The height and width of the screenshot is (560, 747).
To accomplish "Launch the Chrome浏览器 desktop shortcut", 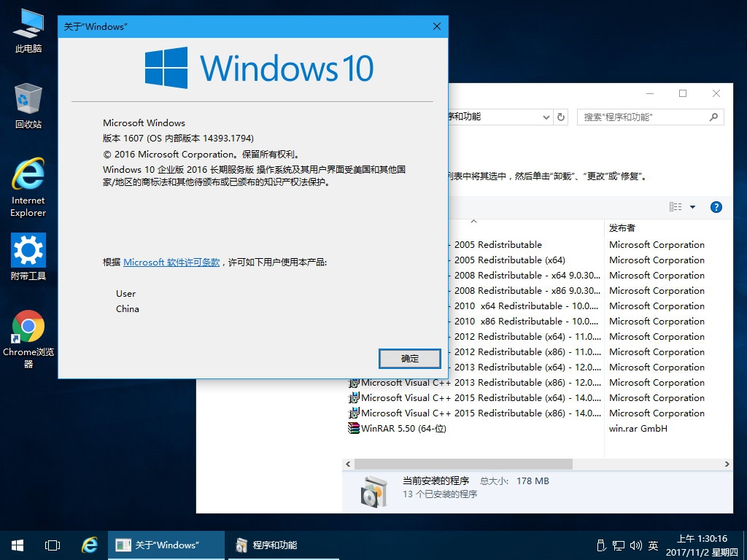I will point(28,339).
